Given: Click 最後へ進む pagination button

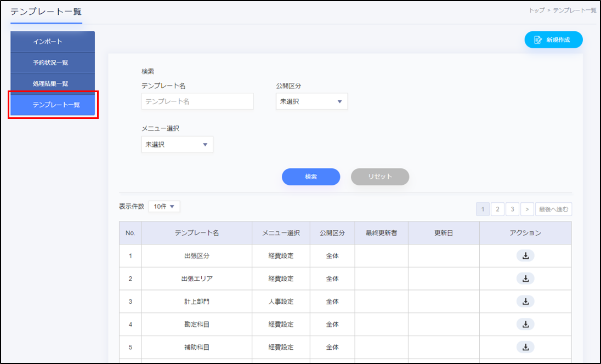Looking at the screenshot, I should [553, 209].
